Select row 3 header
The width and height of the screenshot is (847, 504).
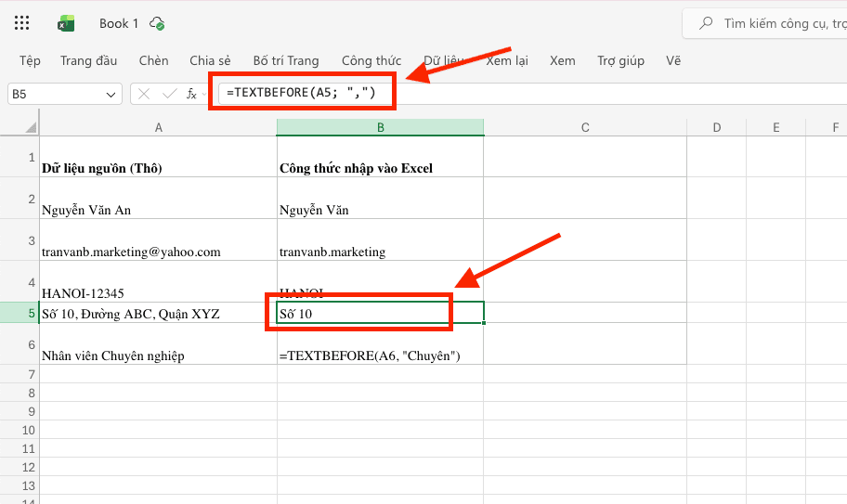(20, 240)
